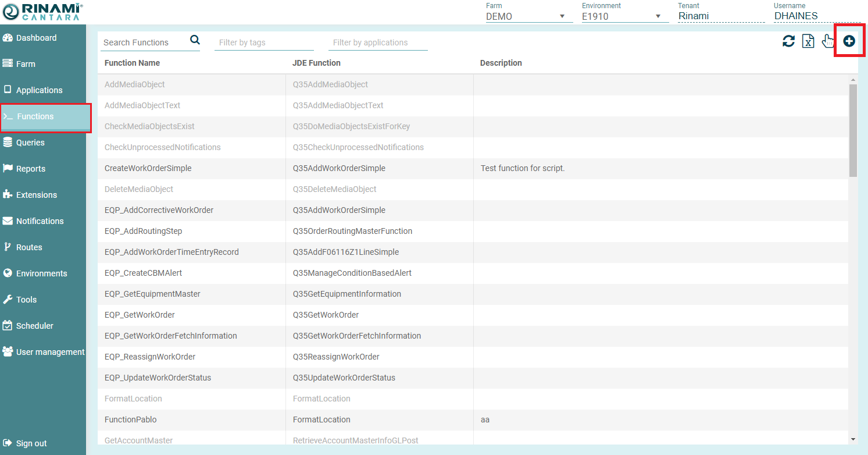The width and height of the screenshot is (868, 455).
Task: Navigate to Notifications in sidebar
Action: (40, 221)
